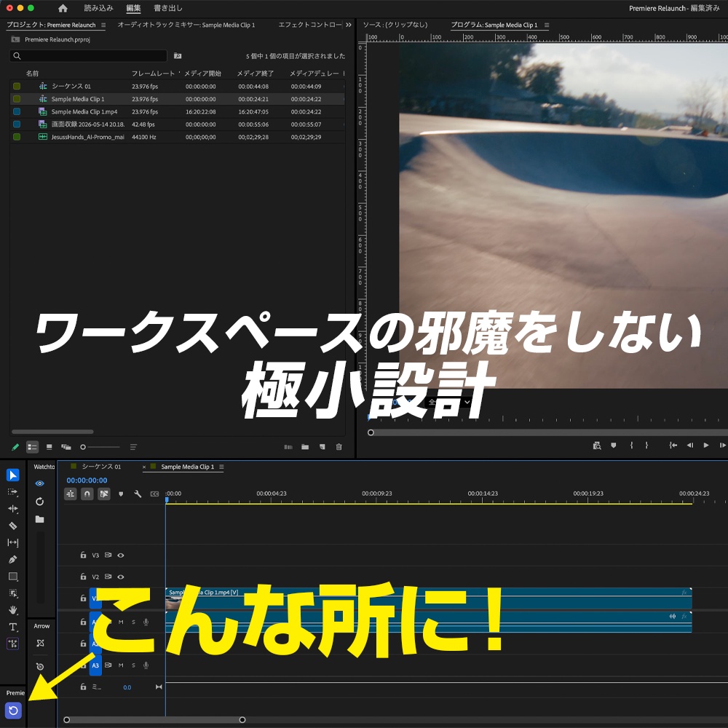Open Sample Media Clip 1 timeline panel menu
The image size is (728, 728).
pos(221,467)
